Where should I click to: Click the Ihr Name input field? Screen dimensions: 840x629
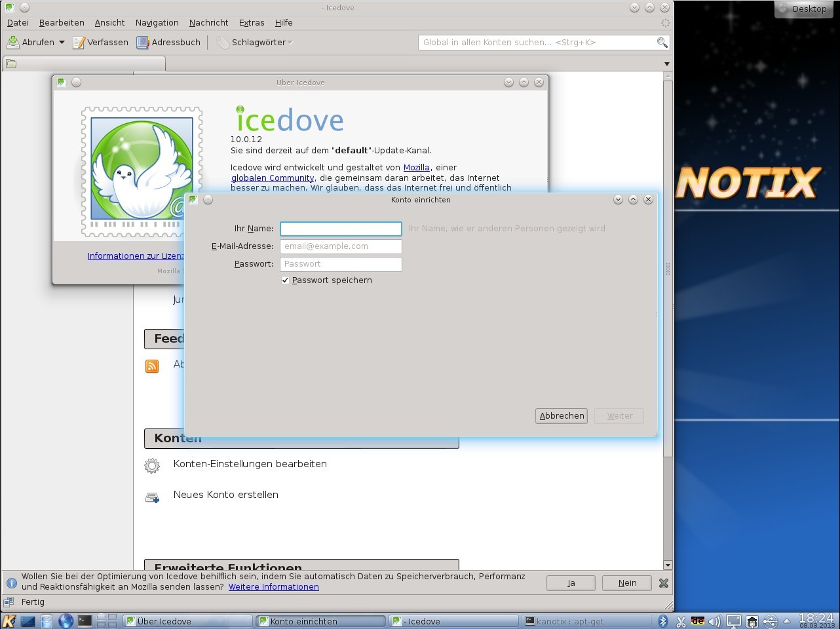point(341,229)
